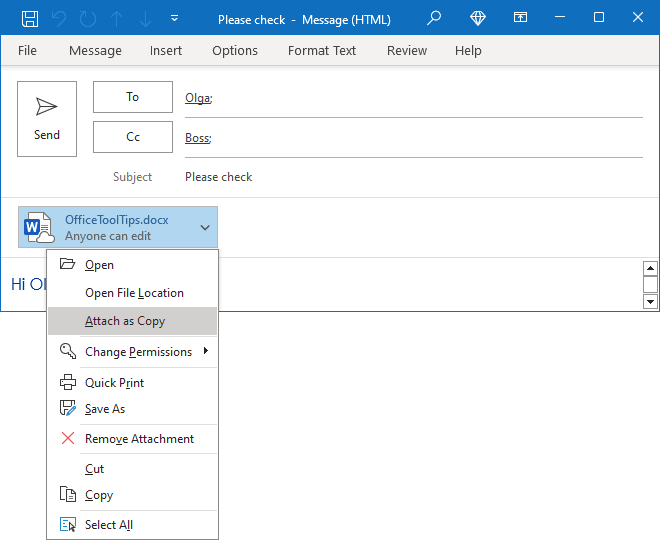Click the diamond premium icon
This screenshot has width=660, height=540.
(477, 18)
